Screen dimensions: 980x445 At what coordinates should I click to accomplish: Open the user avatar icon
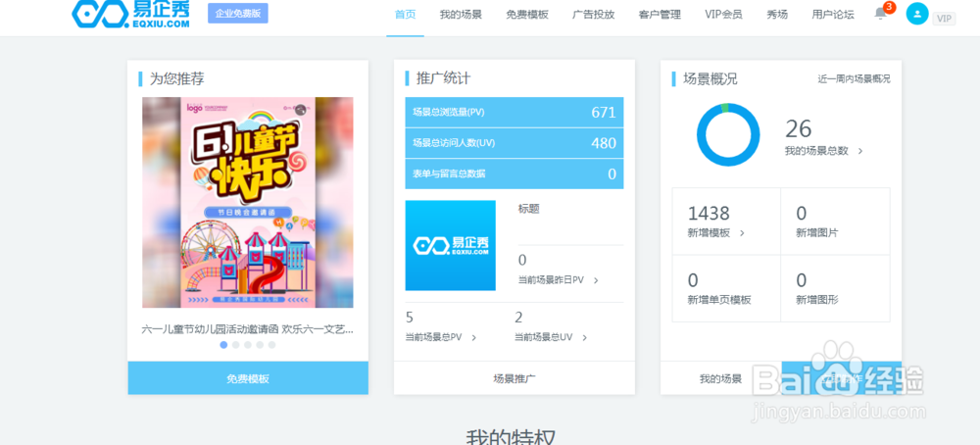coord(917,14)
